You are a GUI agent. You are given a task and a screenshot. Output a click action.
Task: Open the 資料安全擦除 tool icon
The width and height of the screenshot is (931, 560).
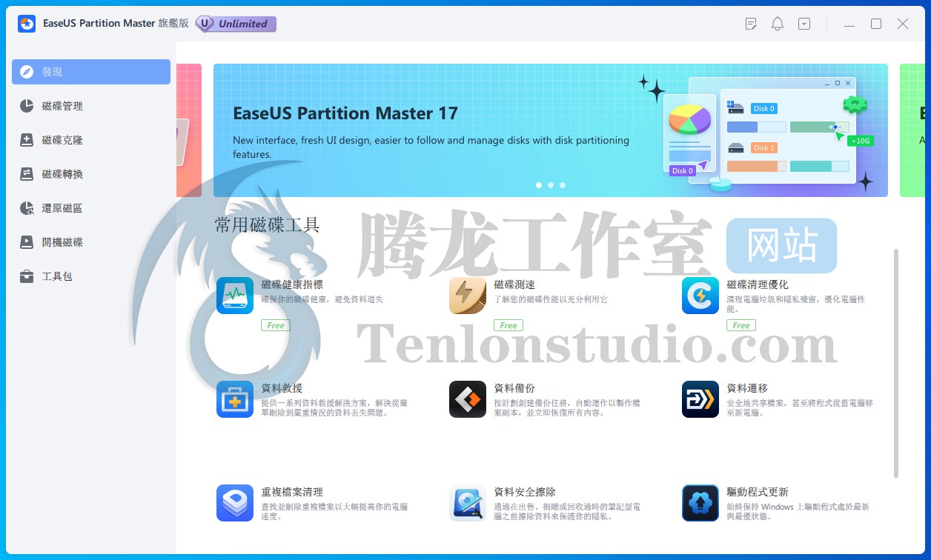click(468, 503)
